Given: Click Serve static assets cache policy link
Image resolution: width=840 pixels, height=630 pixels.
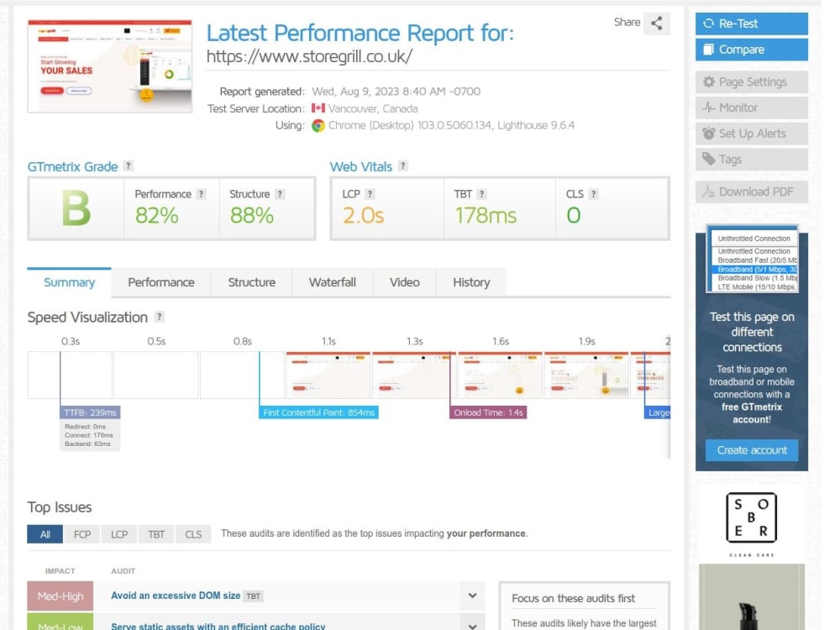Looking at the screenshot, I should (x=218, y=626).
